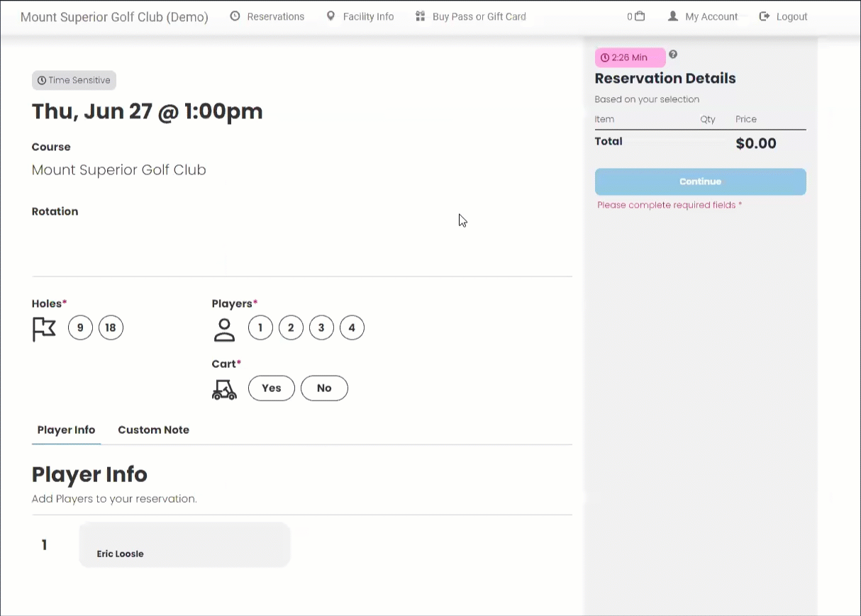Click the clock icon beside Reservations

tap(235, 16)
